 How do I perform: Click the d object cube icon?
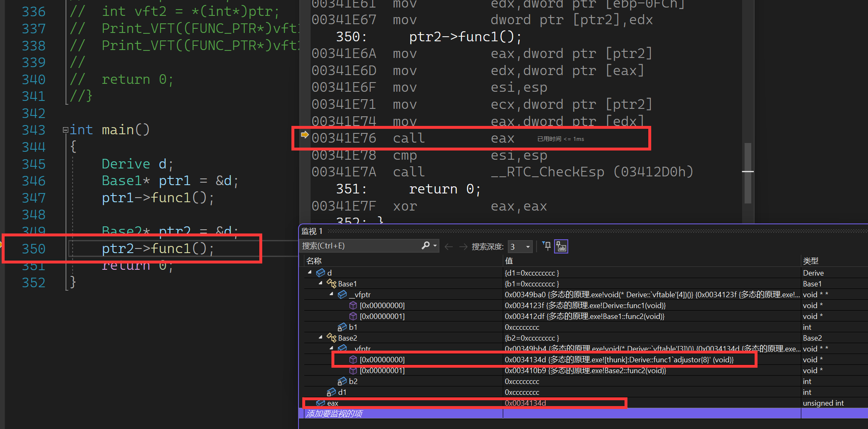coord(321,273)
